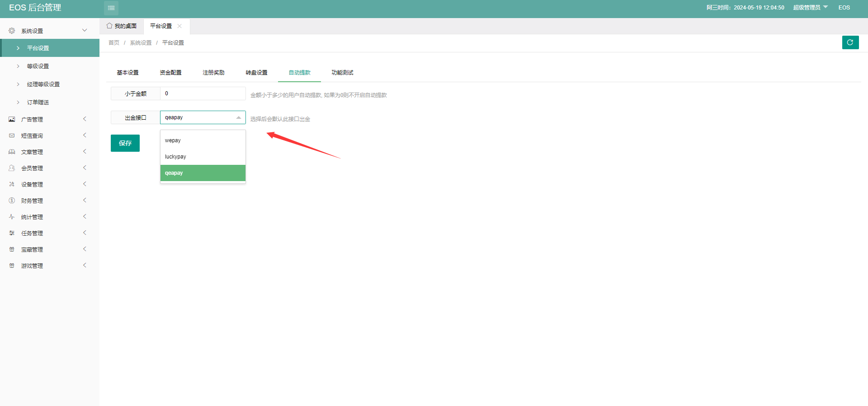This screenshot has height=406, width=868.
Task: Switch to the 资金配置 tab
Action: coord(170,73)
